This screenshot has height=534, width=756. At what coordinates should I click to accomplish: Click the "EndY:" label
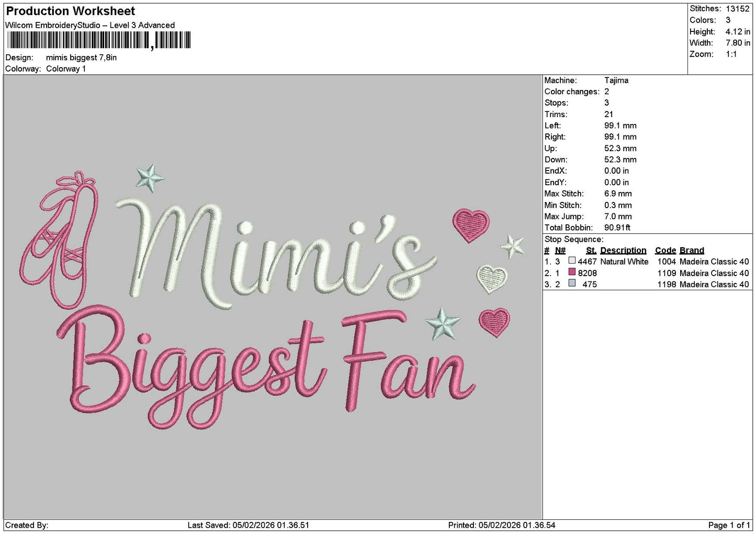(555, 182)
